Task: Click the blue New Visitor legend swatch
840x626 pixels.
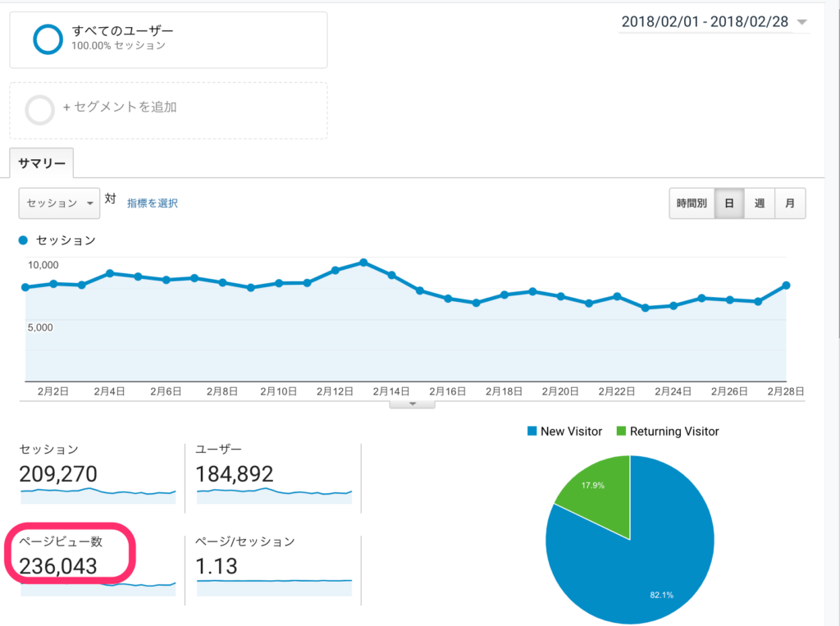Action: (x=531, y=432)
